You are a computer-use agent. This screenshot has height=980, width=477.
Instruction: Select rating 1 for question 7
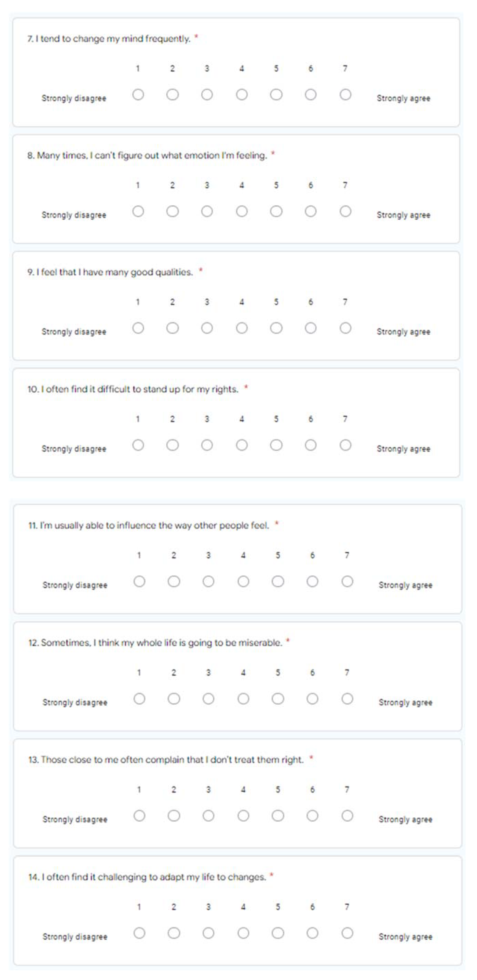138,94
